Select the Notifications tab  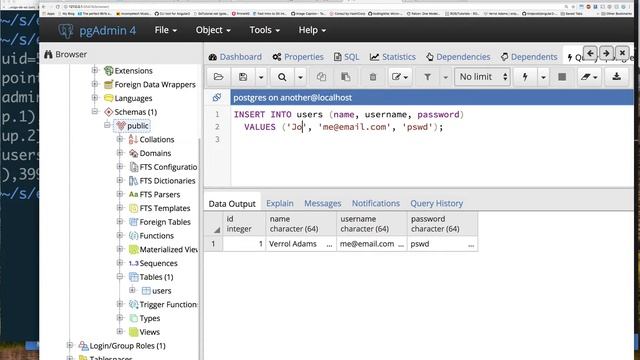(376, 203)
